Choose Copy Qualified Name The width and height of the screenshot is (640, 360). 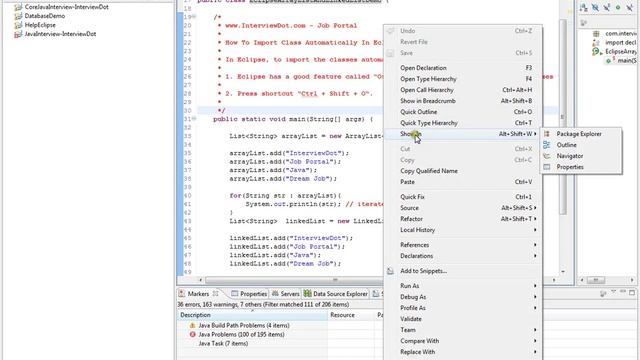[463, 171]
